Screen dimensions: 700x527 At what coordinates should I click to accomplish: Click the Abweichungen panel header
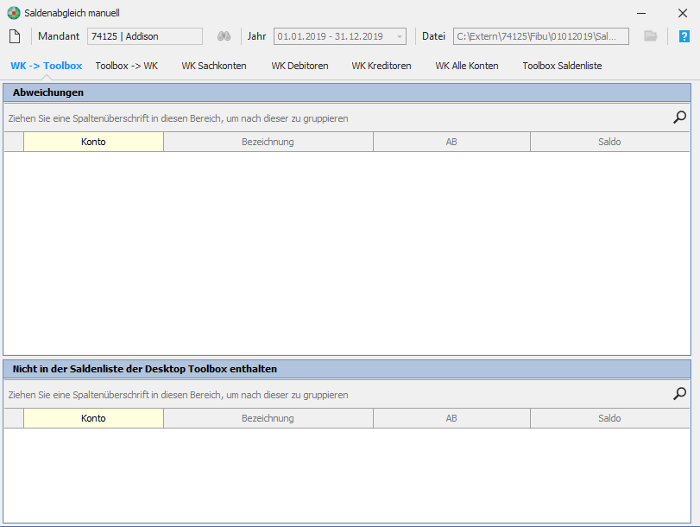[x=347, y=92]
